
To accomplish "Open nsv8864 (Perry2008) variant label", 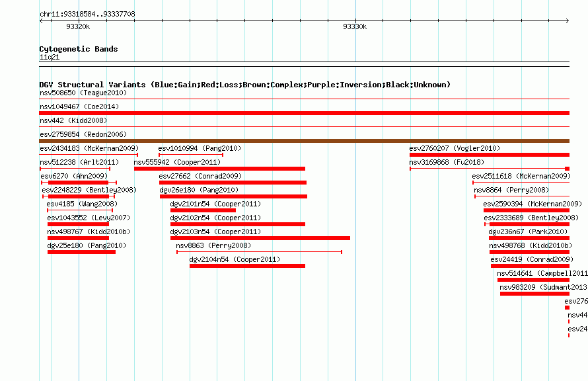I will (x=511, y=190).
